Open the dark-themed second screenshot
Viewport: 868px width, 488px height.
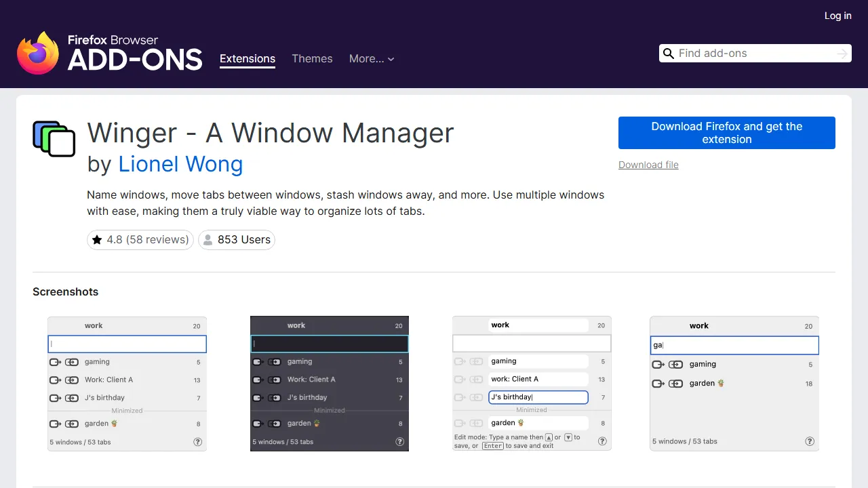pyautogui.click(x=329, y=382)
